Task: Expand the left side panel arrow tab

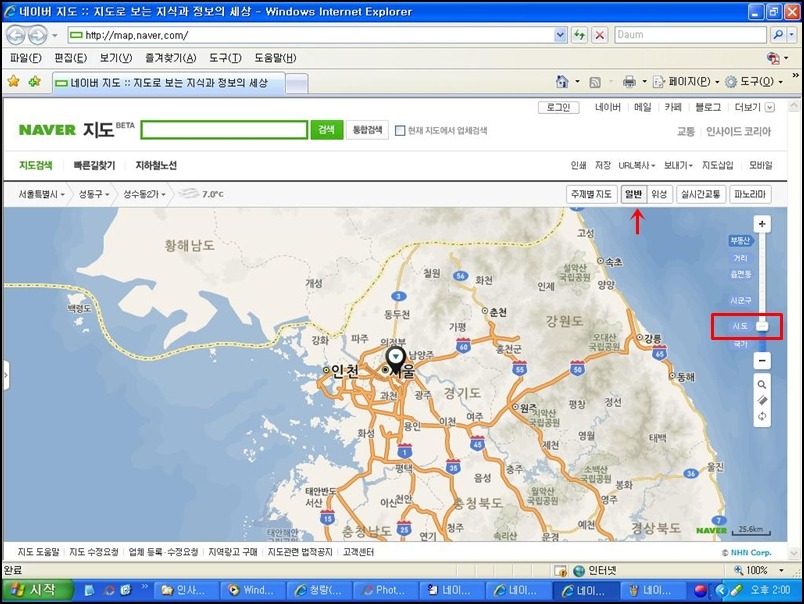Action: click(x=6, y=375)
